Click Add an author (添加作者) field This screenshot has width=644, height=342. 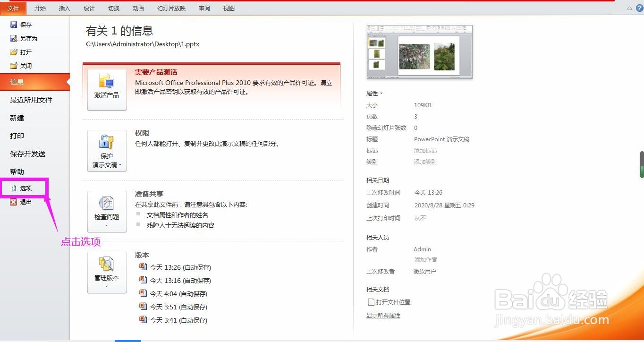[426, 260]
